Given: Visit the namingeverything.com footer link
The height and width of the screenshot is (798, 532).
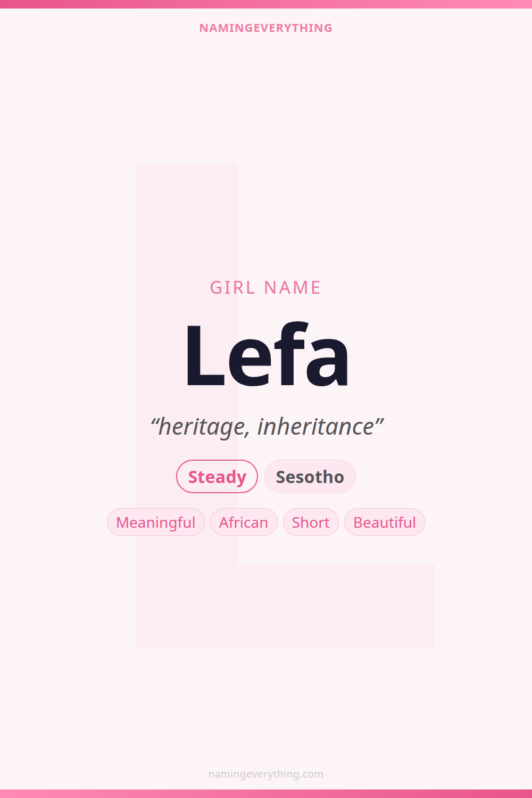Looking at the screenshot, I should point(265,774).
